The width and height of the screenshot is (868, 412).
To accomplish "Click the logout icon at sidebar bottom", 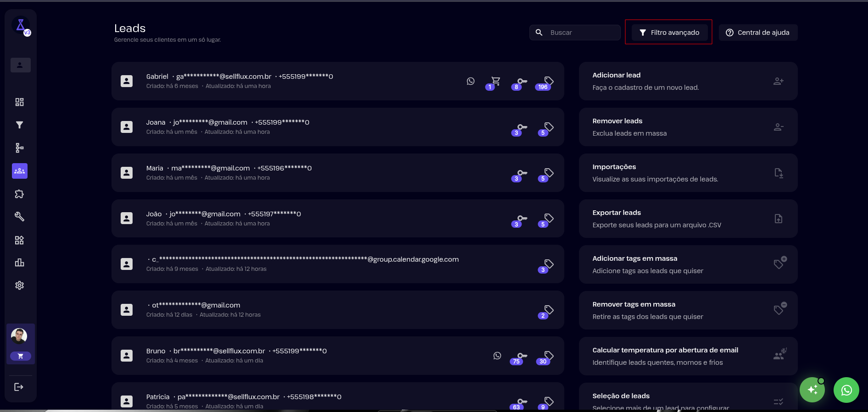I will (x=19, y=387).
